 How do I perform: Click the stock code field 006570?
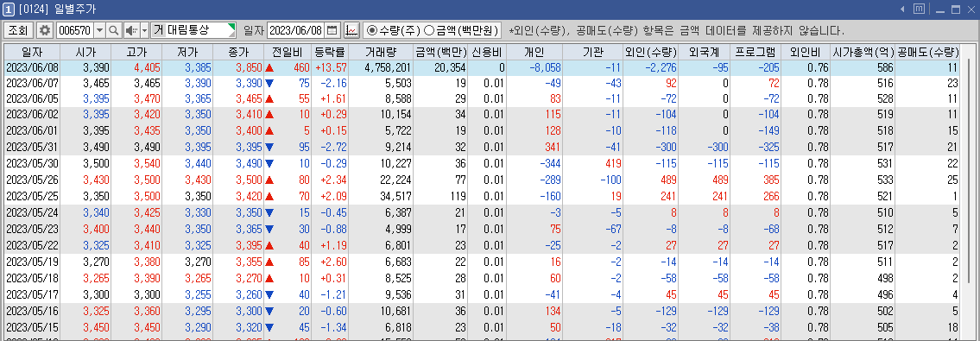[x=74, y=30]
